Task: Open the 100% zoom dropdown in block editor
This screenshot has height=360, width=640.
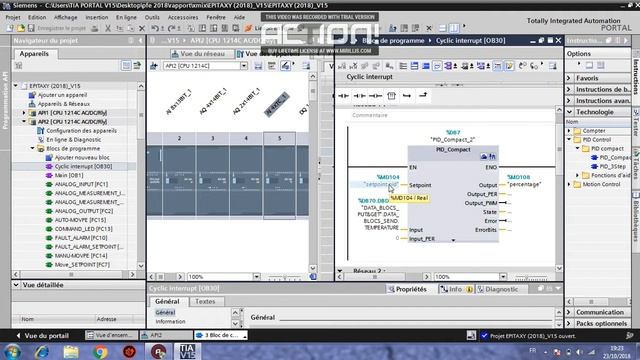Action: coord(503,276)
